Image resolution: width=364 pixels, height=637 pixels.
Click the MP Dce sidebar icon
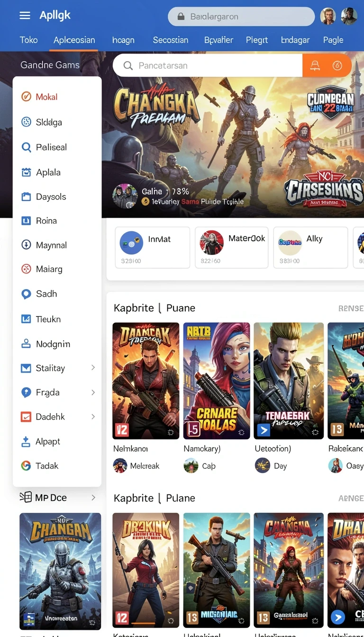pyautogui.click(x=26, y=497)
